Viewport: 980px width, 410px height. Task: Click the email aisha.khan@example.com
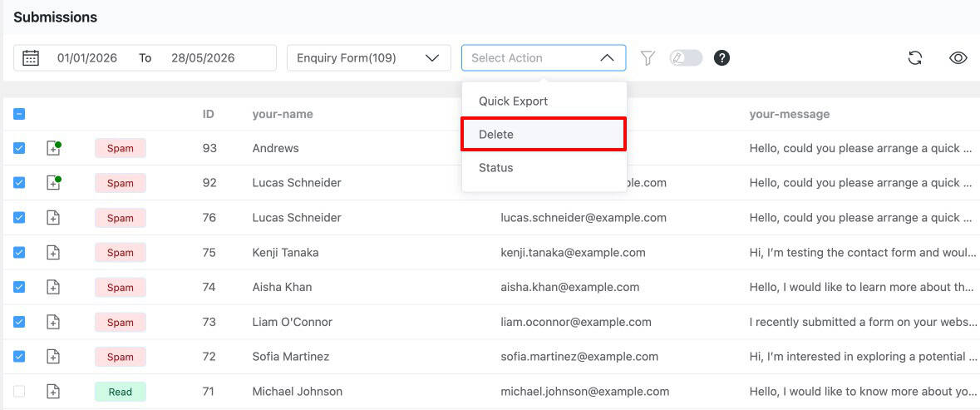(570, 288)
